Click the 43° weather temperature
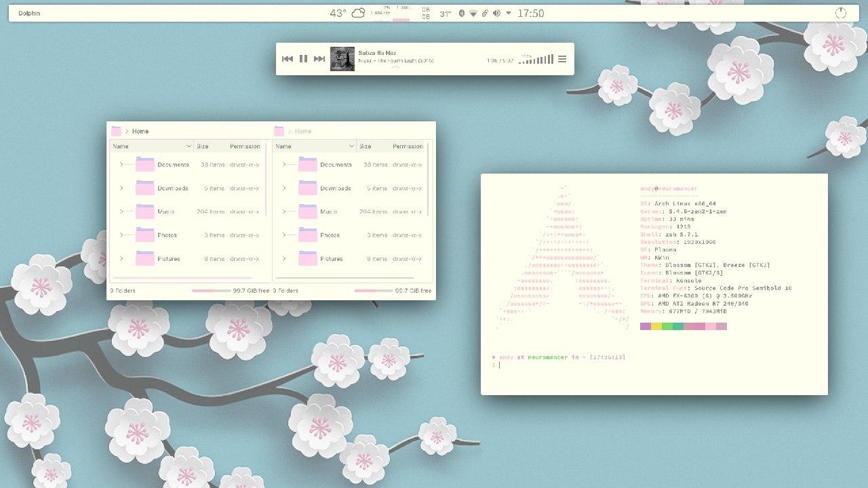868x488 pixels. tap(338, 13)
